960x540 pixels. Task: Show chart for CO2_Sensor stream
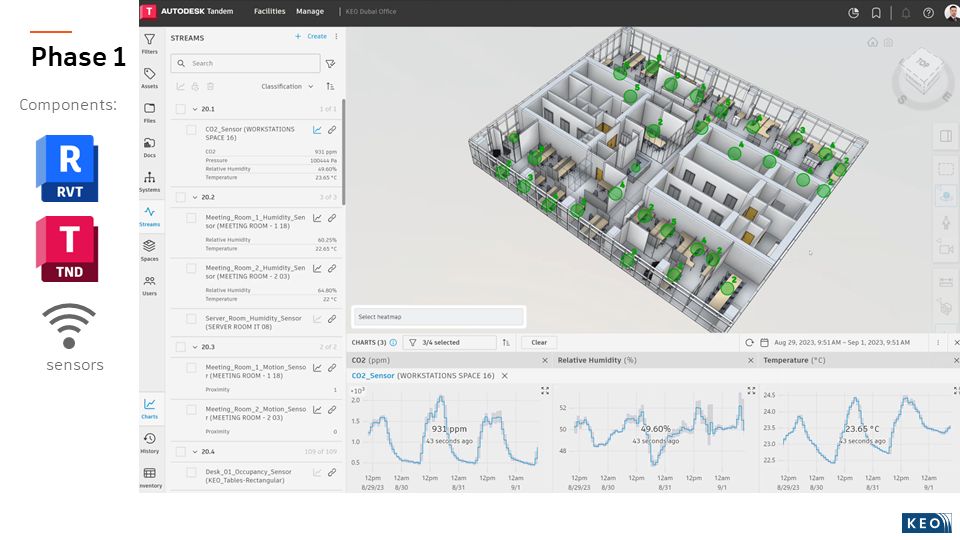click(x=317, y=130)
